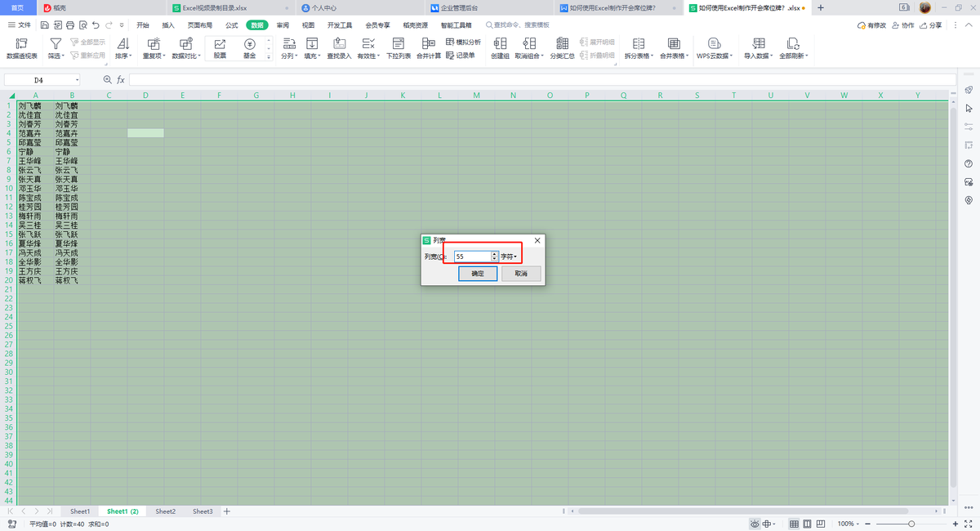
Task: Click the zoom slider handle in status bar
Action: click(x=911, y=524)
